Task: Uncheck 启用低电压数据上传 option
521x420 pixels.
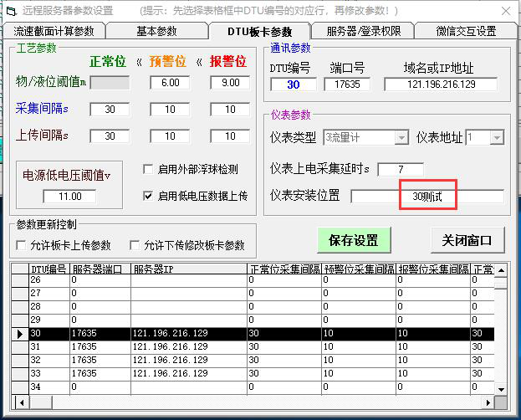Action: tap(148, 196)
